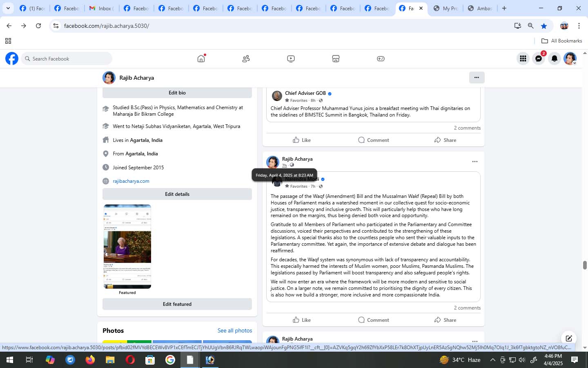
Task: Share the Narendra Modi shared post
Action: (445, 320)
